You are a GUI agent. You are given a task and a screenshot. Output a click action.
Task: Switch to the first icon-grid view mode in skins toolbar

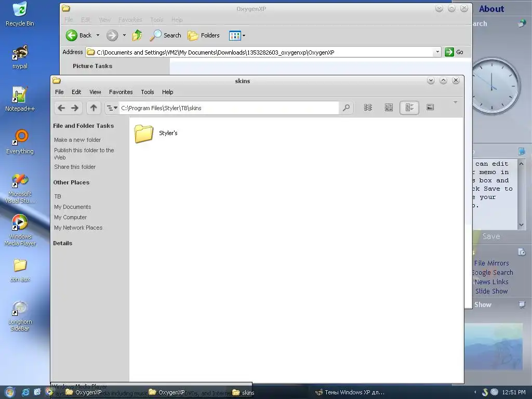tap(368, 108)
